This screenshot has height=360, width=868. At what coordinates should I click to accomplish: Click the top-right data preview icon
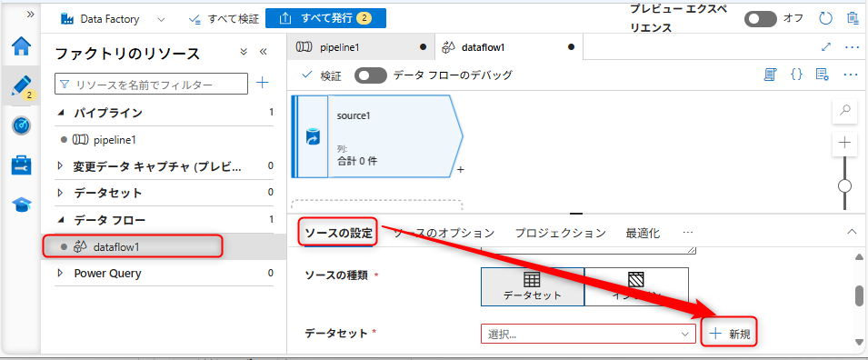click(x=853, y=18)
